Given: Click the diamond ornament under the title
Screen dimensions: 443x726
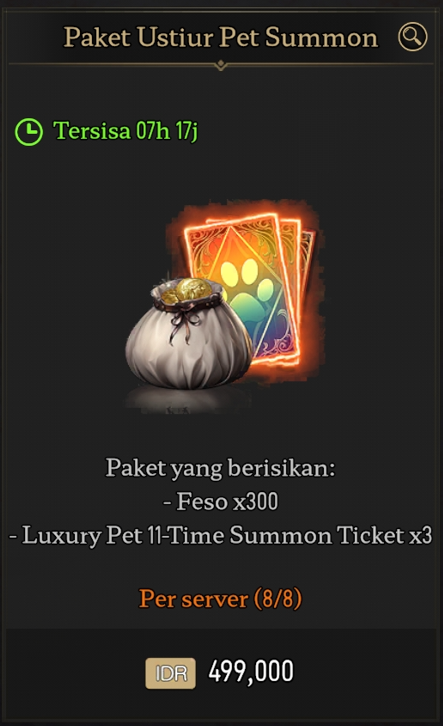Looking at the screenshot, I should (x=221, y=65).
